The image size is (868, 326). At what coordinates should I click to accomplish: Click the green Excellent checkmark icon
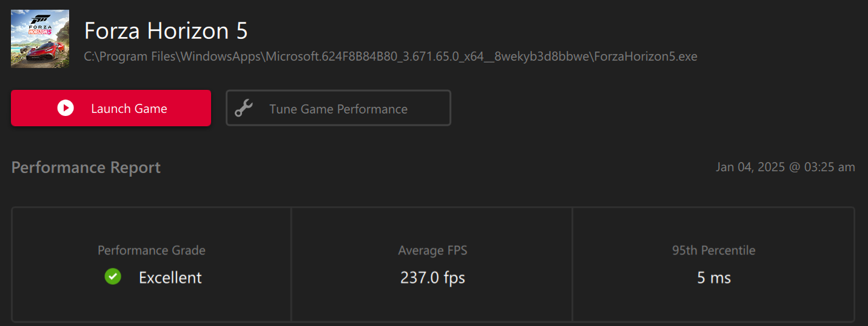[113, 277]
